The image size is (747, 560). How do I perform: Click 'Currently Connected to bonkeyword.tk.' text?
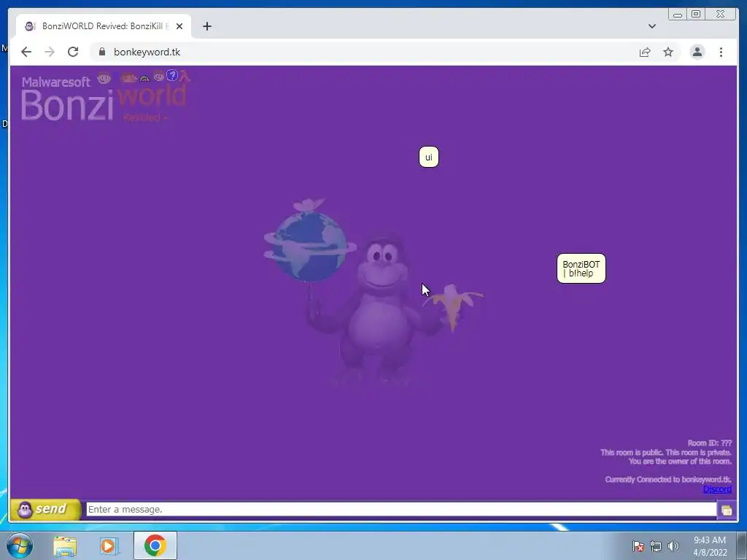pos(668,480)
